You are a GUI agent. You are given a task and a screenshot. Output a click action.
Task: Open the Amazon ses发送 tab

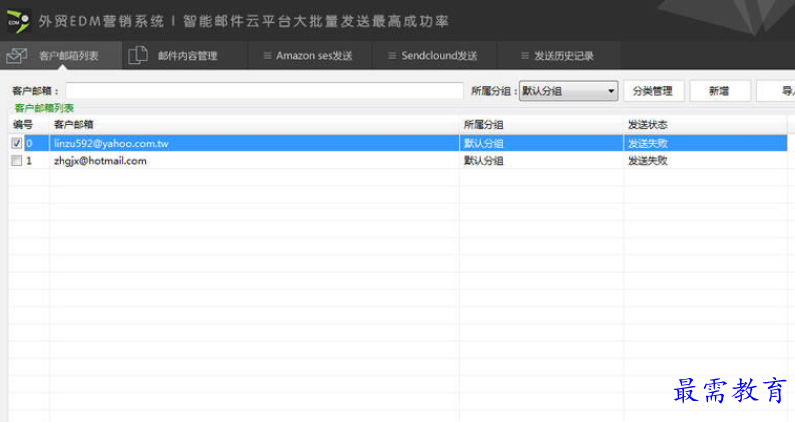coord(310,55)
